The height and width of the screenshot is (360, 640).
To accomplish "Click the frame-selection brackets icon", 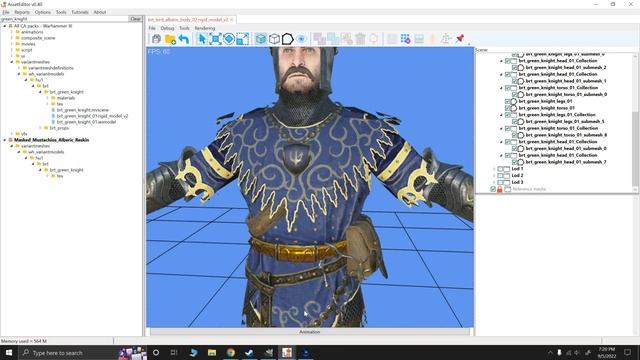I will coord(215,39).
